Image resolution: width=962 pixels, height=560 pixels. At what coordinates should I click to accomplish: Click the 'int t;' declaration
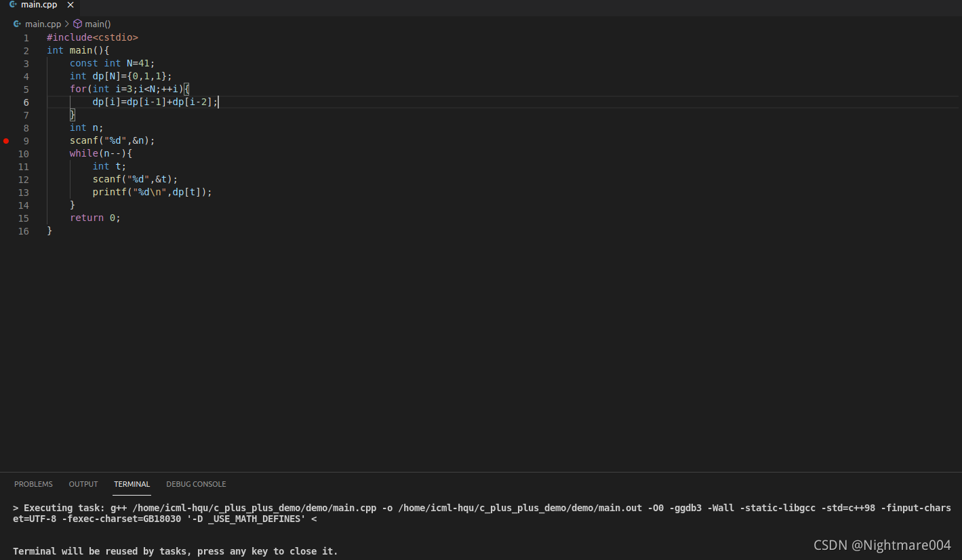click(110, 166)
